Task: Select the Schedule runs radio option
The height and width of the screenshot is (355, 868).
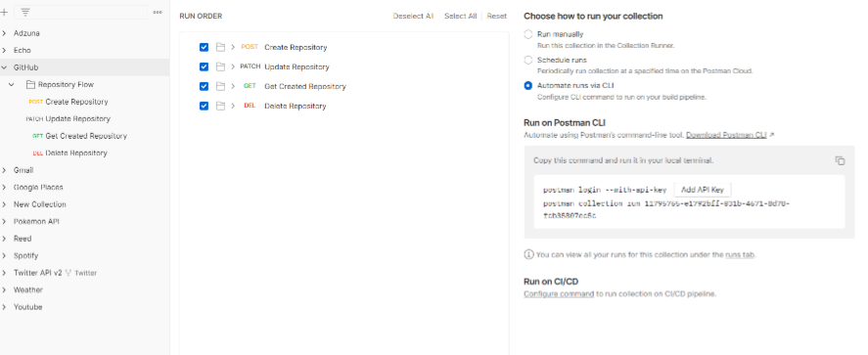Action: click(528, 60)
